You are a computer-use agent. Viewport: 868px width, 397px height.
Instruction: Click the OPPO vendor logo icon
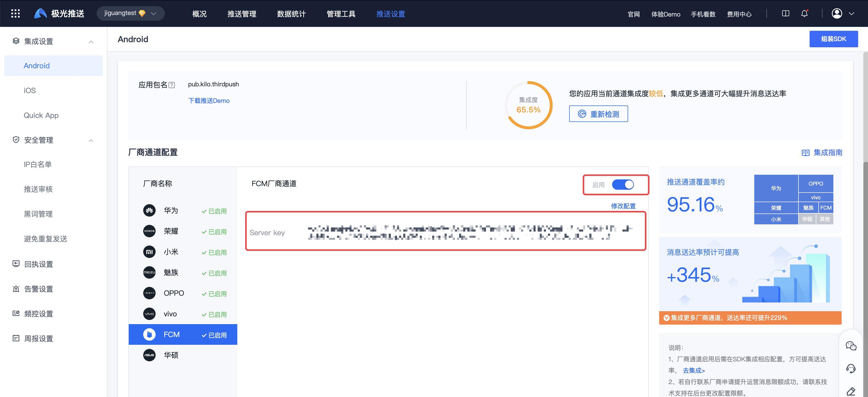pyautogui.click(x=149, y=293)
